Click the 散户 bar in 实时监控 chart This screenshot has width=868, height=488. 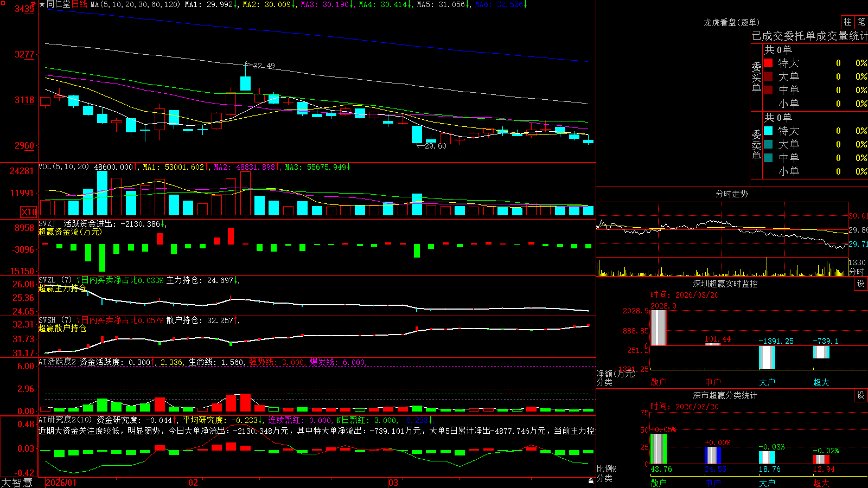[x=658, y=328]
